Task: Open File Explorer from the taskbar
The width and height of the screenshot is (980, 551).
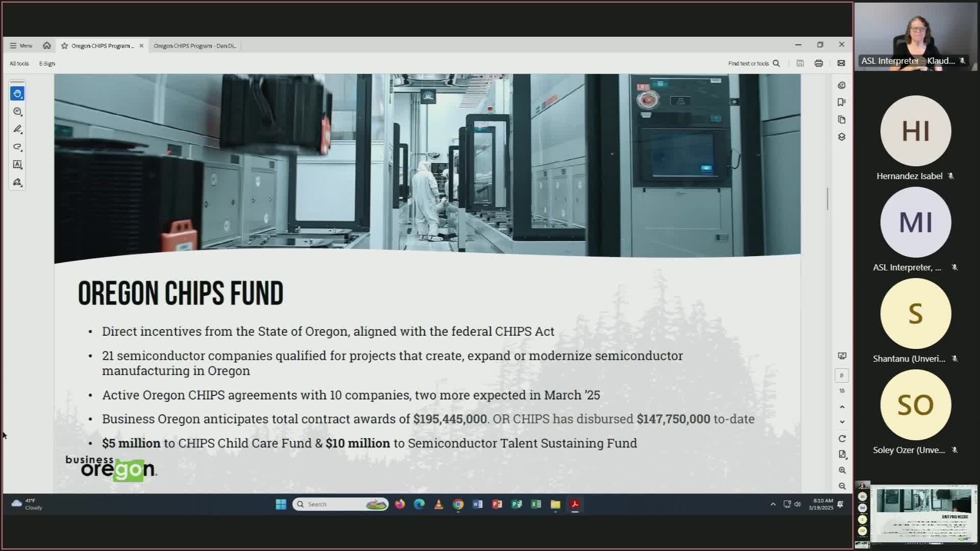Action: 555,504
